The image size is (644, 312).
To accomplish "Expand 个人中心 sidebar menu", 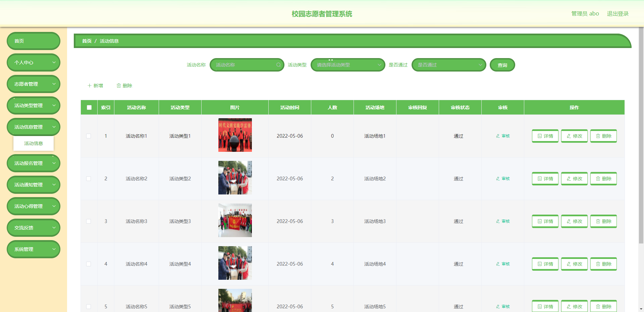I will pyautogui.click(x=34, y=62).
